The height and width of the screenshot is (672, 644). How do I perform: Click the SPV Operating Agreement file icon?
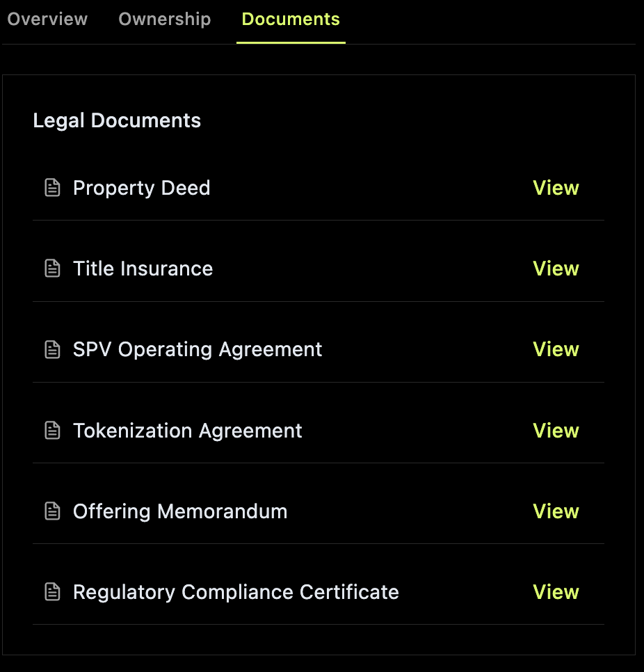52,349
